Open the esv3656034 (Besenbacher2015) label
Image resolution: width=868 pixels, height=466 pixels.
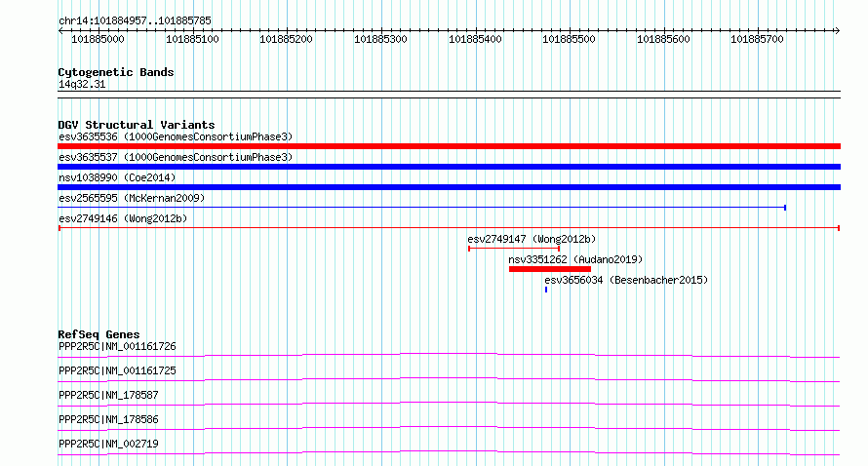click(x=626, y=280)
